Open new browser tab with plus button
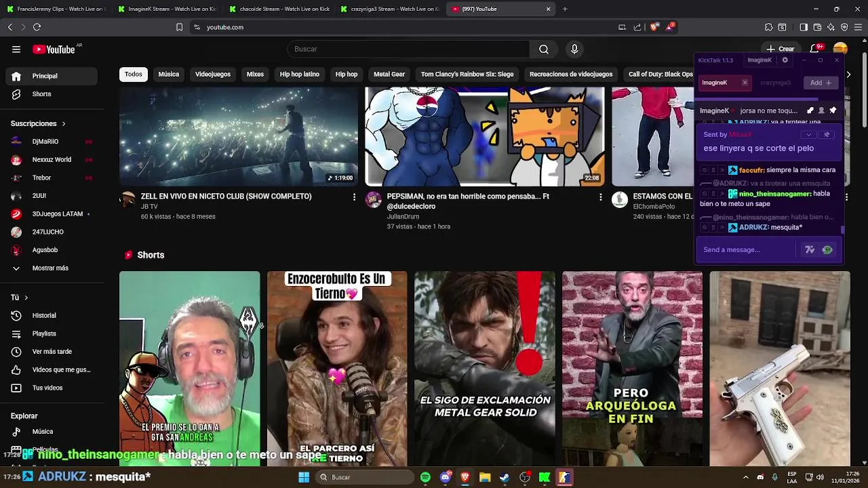The image size is (868, 488). [x=565, y=9]
